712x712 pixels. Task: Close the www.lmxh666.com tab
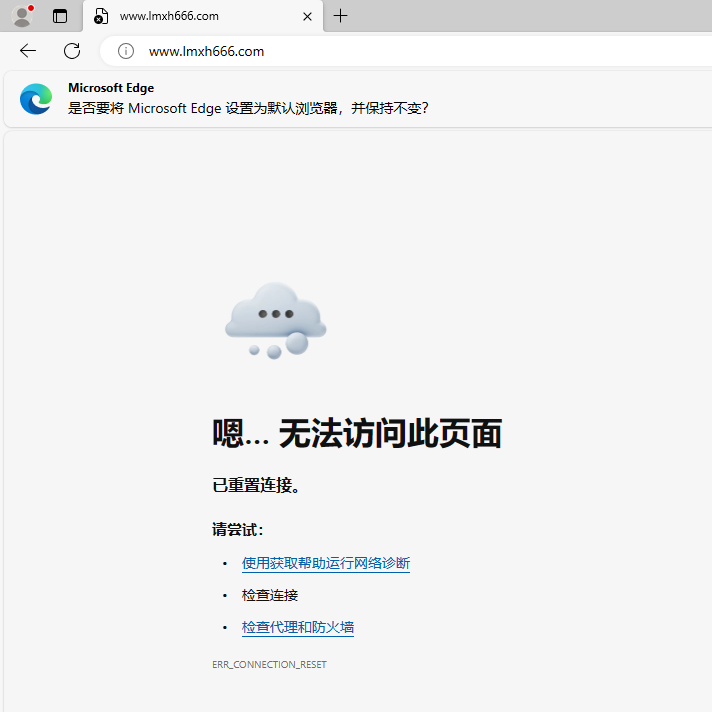coord(307,17)
